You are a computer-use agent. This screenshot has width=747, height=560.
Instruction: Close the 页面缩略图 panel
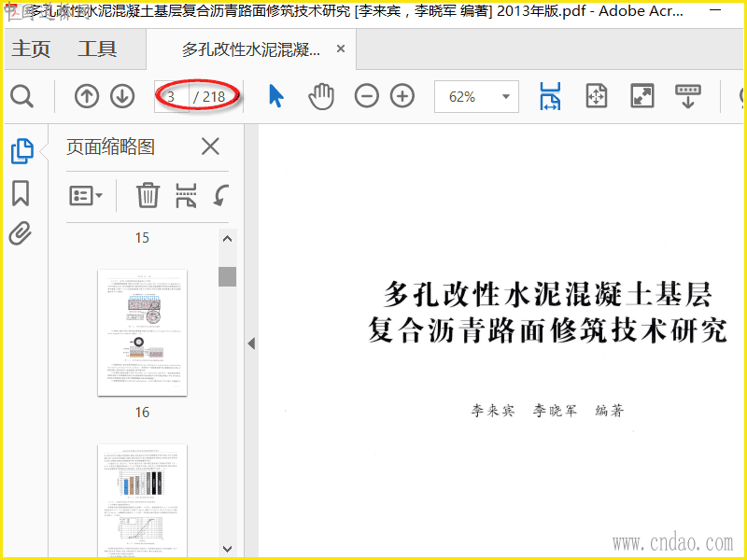click(211, 147)
